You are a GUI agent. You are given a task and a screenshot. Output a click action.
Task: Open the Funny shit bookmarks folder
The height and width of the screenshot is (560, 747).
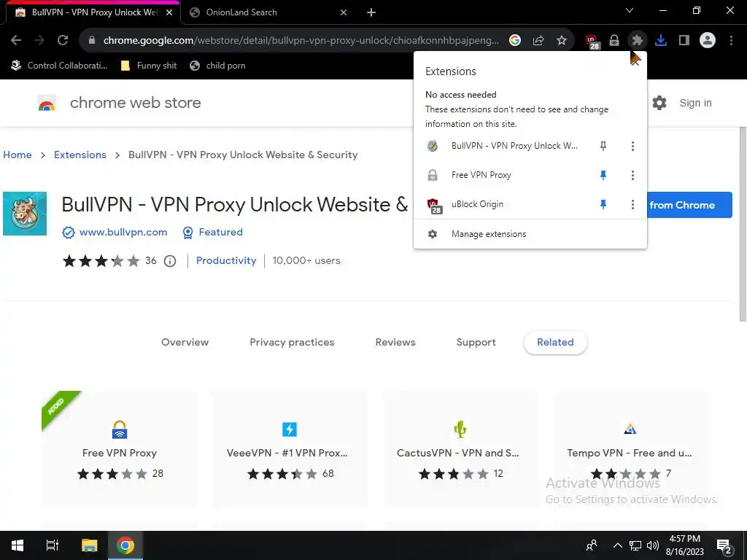pyautogui.click(x=149, y=66)
